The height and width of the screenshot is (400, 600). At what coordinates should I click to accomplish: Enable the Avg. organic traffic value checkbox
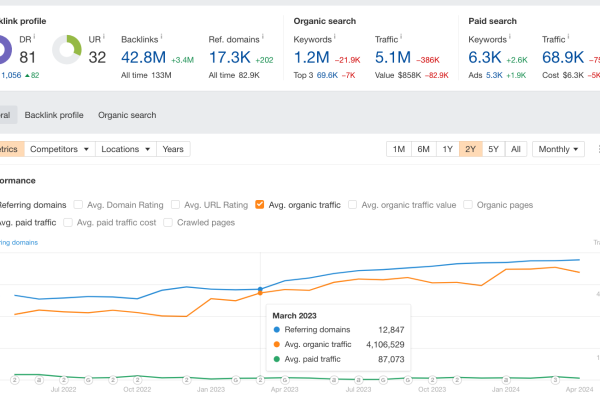point(352,205)
